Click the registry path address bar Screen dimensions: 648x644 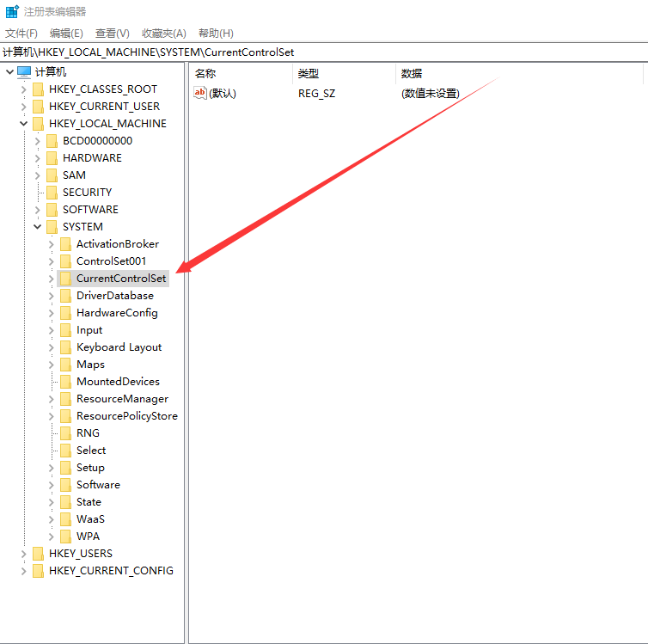(x=324, y=52)
